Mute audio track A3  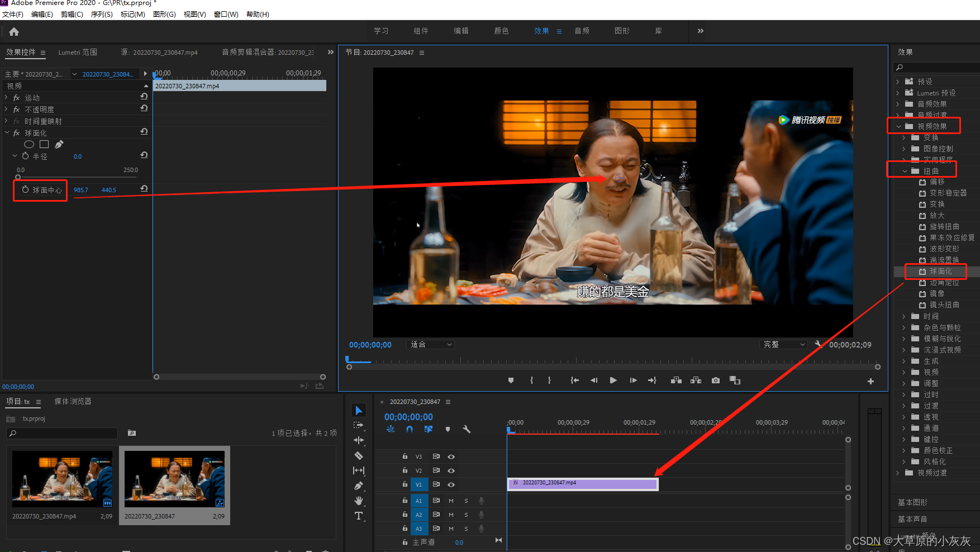pyautogui.click(x=451, y=529)
